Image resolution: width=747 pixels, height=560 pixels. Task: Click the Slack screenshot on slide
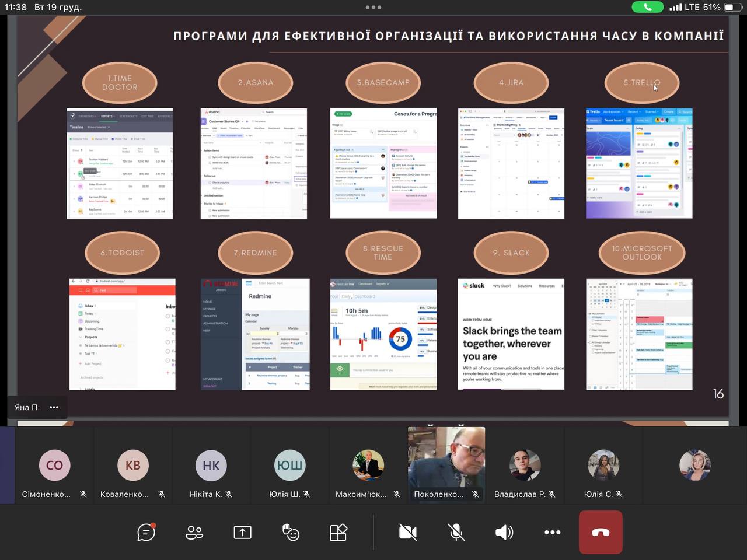click(x=511, y=334)
